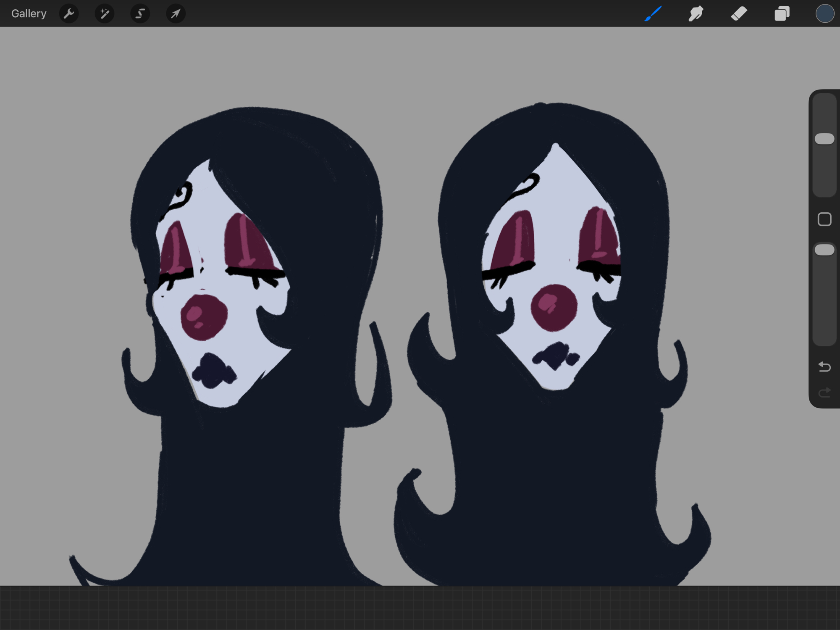Click the brush size slider handle

point(824,139)
